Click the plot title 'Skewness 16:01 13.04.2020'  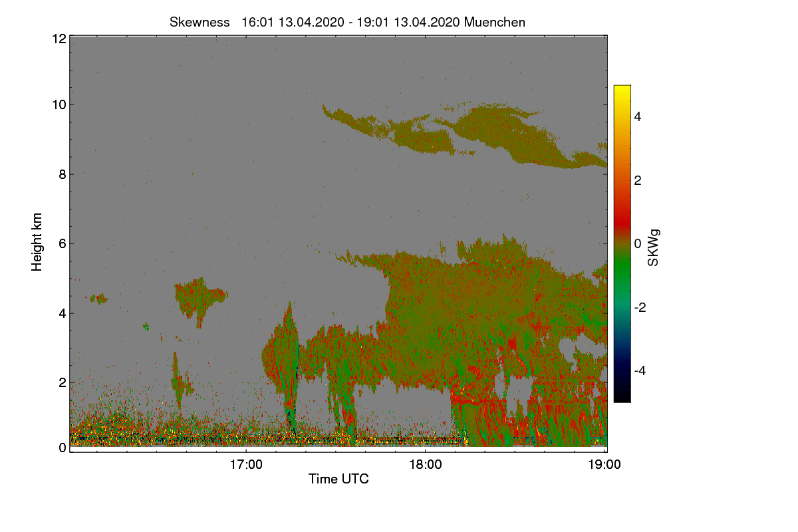pos(347,22)
